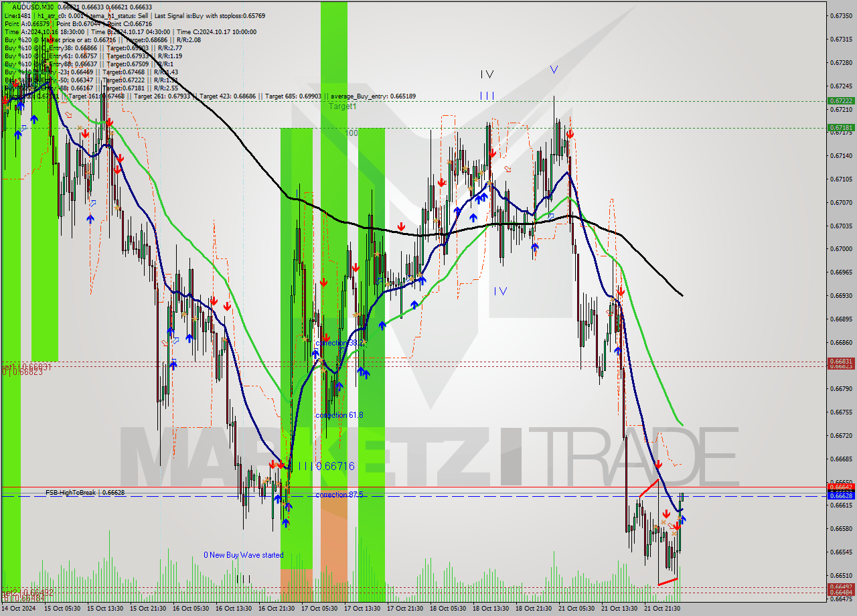The height and width of the screenshot is (616, 857).
Task: Click the '0 New Buy Wave started' text
Action: click(x=244, y=555)
